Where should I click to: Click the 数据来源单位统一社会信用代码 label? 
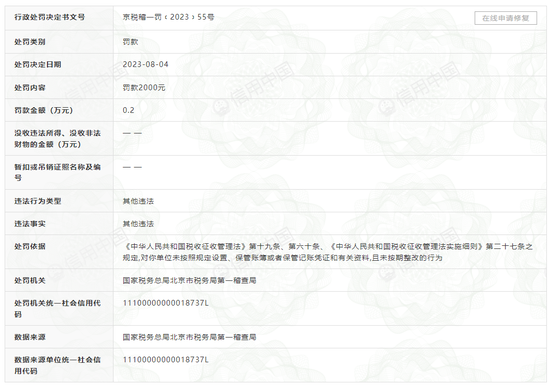tap(57, 365)
